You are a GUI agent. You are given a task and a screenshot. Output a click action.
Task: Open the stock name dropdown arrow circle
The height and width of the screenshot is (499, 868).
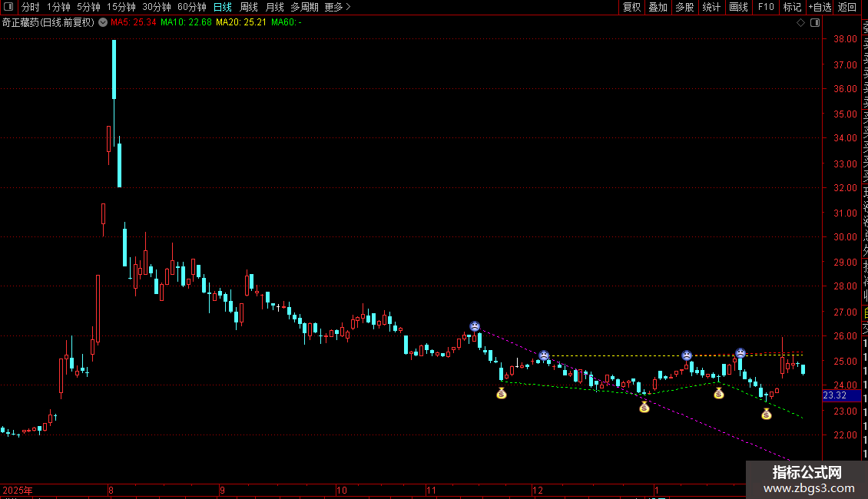pyautogui.click(x=103, y=23)
